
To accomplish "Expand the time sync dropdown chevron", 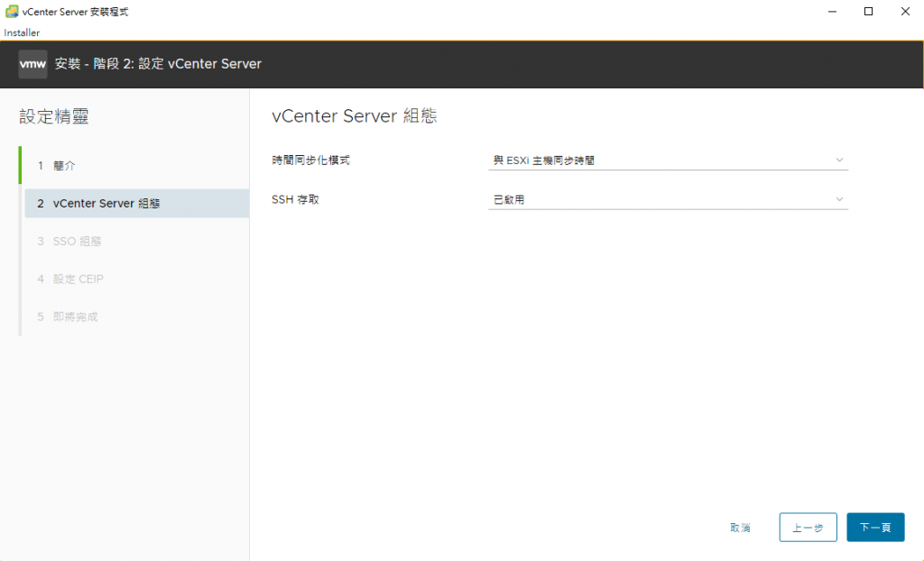I will click(x=839, y=161).
